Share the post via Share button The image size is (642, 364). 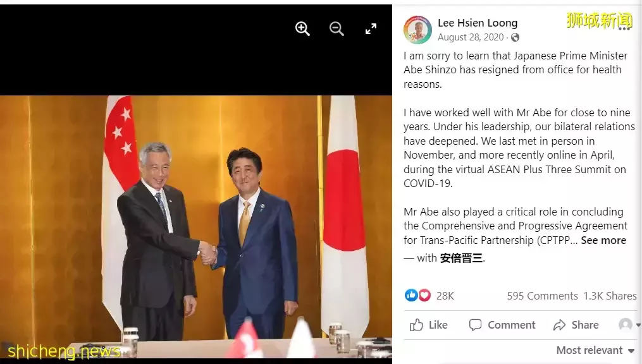coord(576,325)
